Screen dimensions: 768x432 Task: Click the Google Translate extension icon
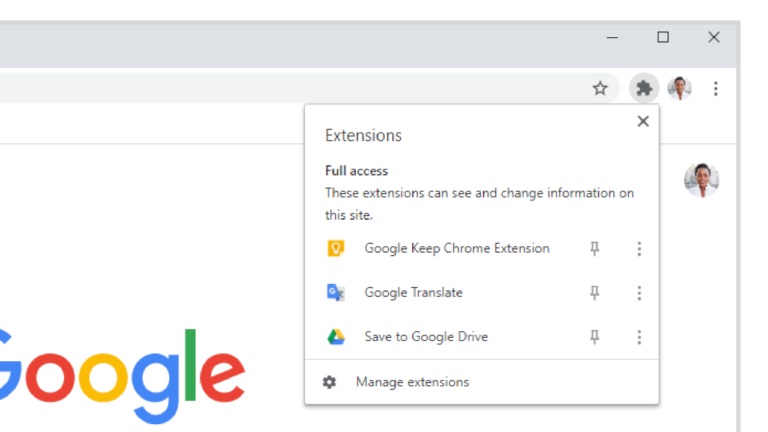coord(336,292)
